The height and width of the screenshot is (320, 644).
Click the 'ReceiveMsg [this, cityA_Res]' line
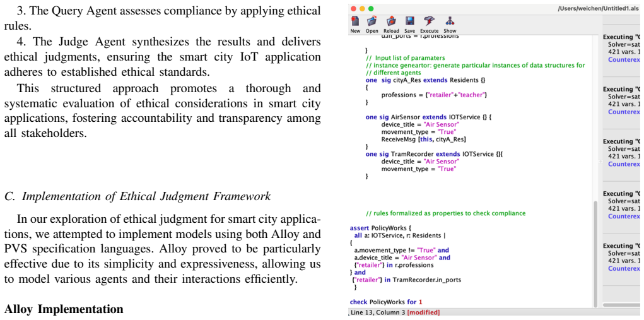pyautogui.click(x=423, y=139)
